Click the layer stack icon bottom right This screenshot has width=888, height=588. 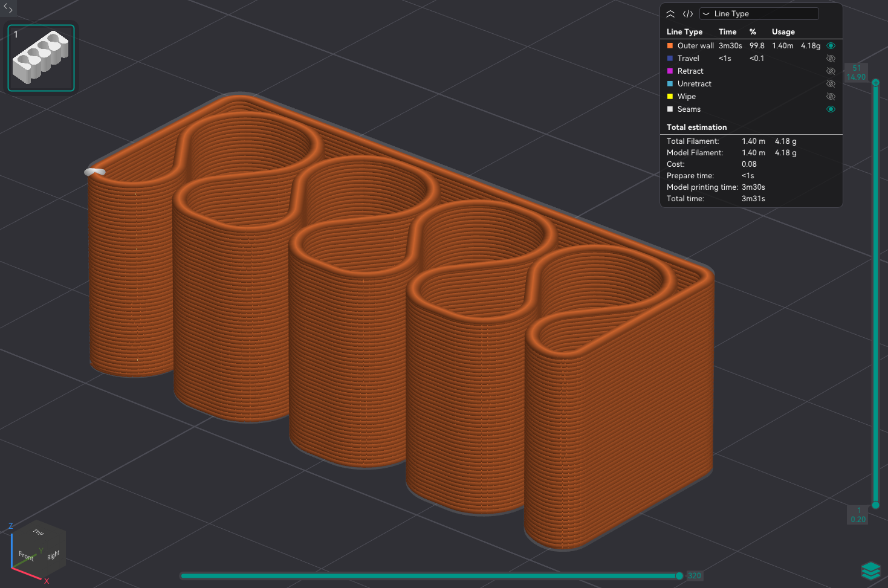(870, 570)
